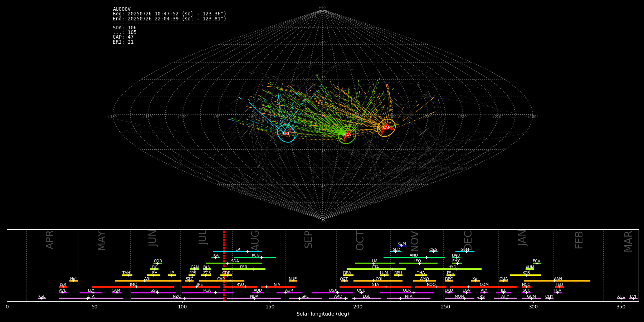Click the QUA shower label in timeline
This screenshot has height=322, width=644.
click(x=503, y=279)
